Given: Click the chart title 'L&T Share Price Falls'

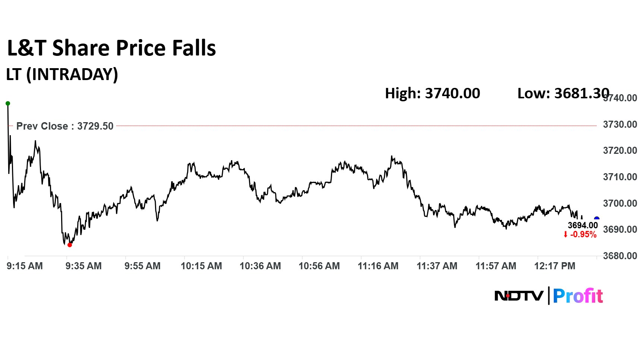Looking at the screenshot, I should (x=111, y=48).
